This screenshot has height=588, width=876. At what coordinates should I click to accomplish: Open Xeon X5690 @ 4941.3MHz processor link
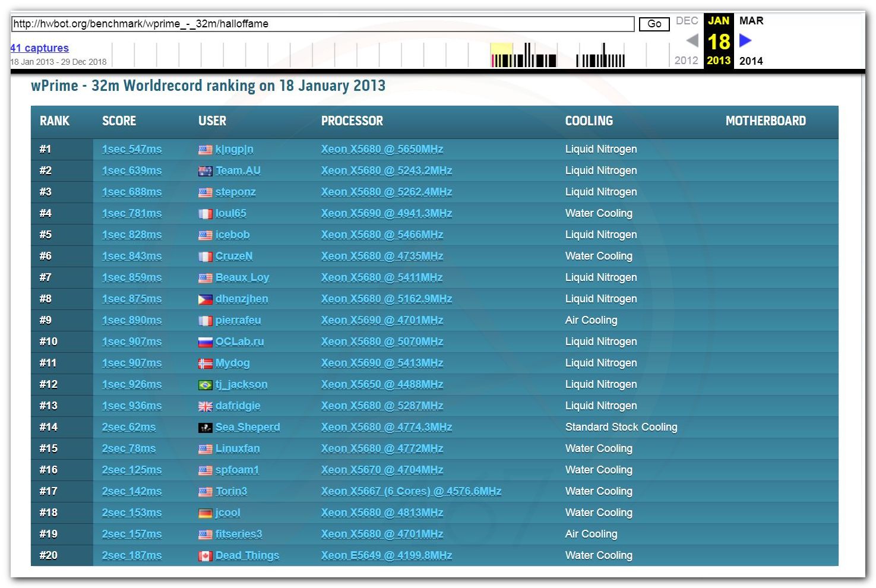coord(387,213)
